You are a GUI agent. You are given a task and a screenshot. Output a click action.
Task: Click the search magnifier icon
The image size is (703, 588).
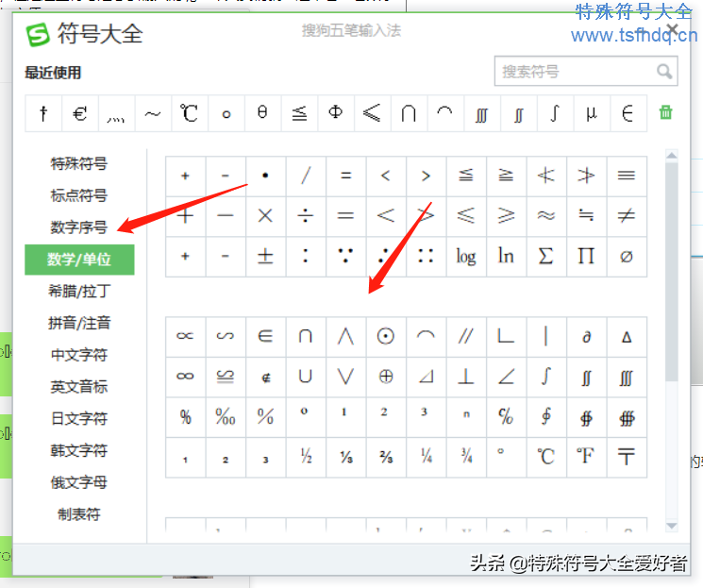(664, 72)
